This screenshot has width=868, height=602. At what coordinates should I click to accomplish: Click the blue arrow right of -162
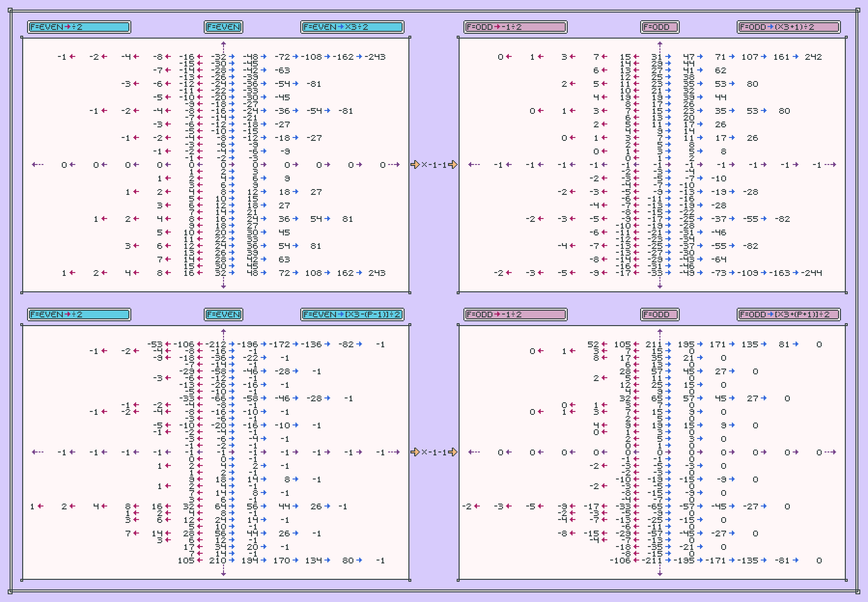tap(359, 57)
